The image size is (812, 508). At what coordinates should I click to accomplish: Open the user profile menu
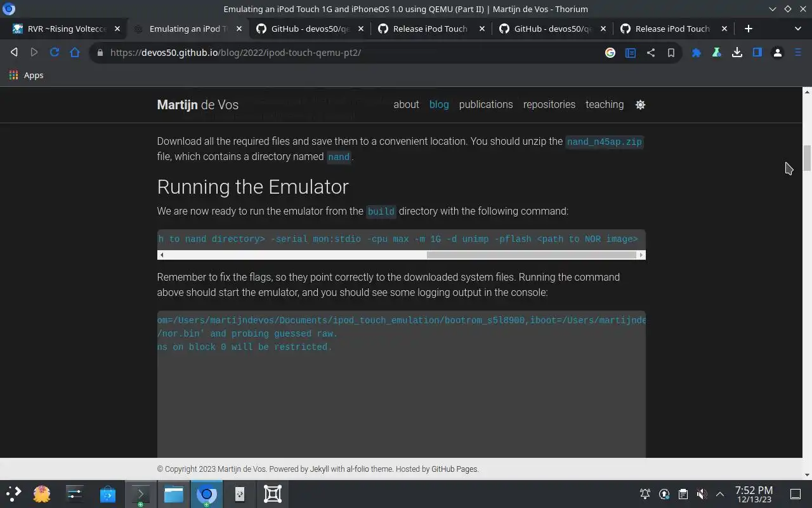tap(778, 53)
